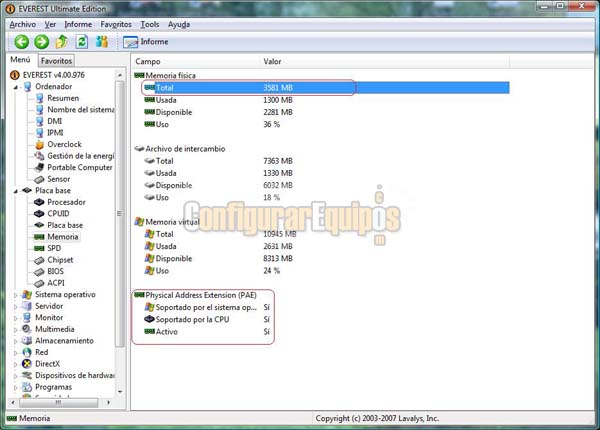
Task: Open the Informe menu
Action: 78,24
